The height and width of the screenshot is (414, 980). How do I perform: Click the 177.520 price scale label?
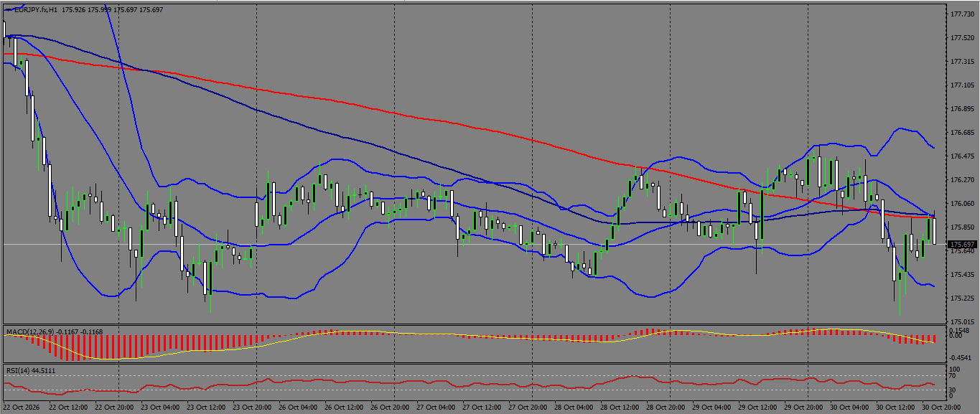pos(961,38)
